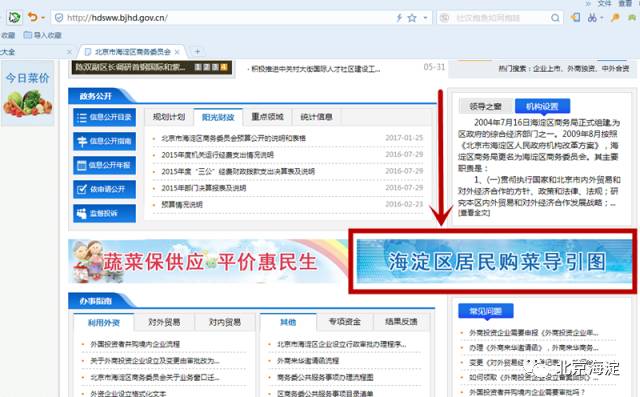
Task: Open the 文件 menu
Action: point(604,3)
